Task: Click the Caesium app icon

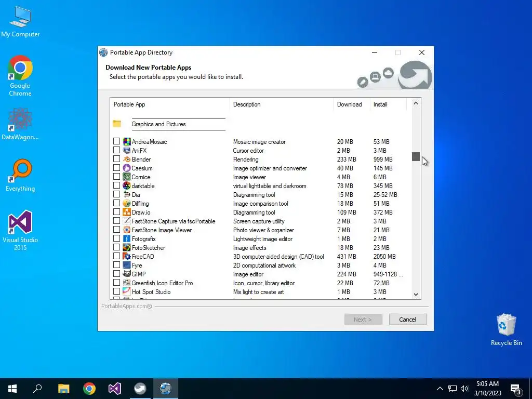Action: 127,168
